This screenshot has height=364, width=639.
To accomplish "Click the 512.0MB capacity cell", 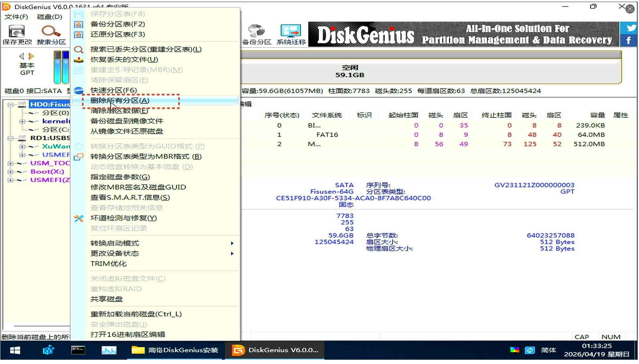I will point(589,144).
